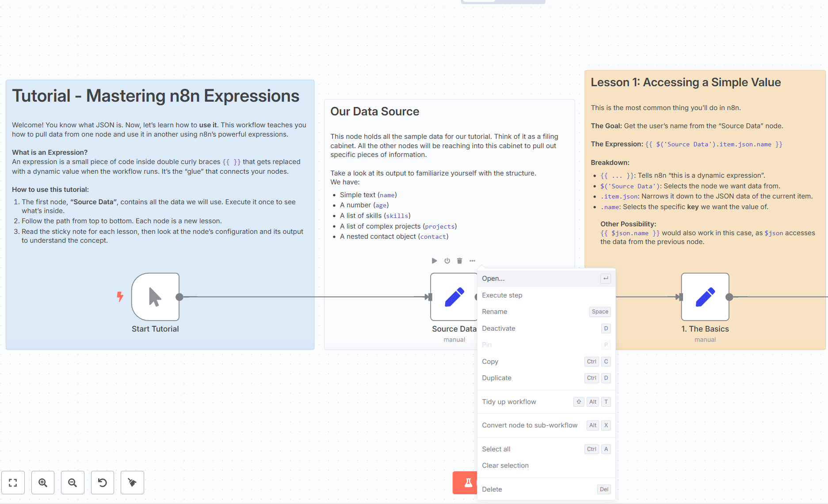Screen dimensions: 828x504
Task: Choose Open... from the context menu
Action: coord(546,279)
